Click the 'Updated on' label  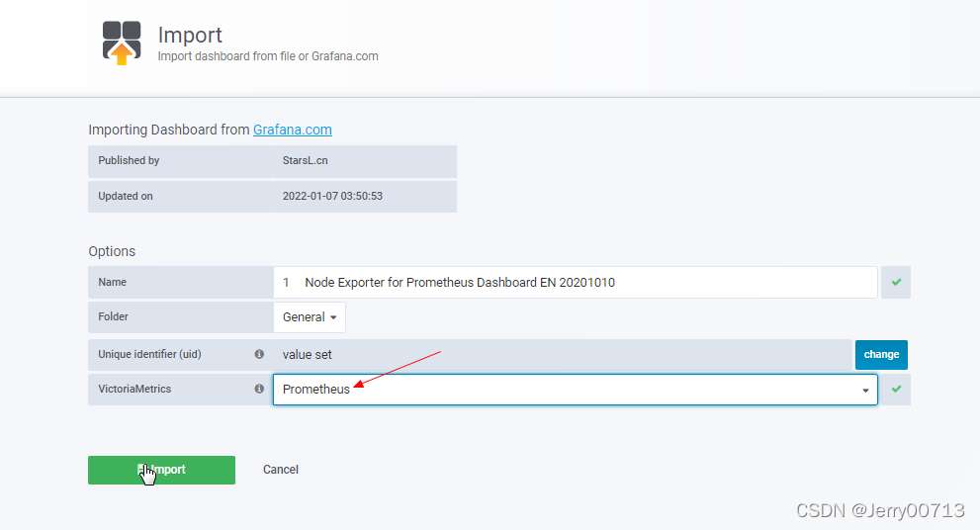click(x=125, y=196)
